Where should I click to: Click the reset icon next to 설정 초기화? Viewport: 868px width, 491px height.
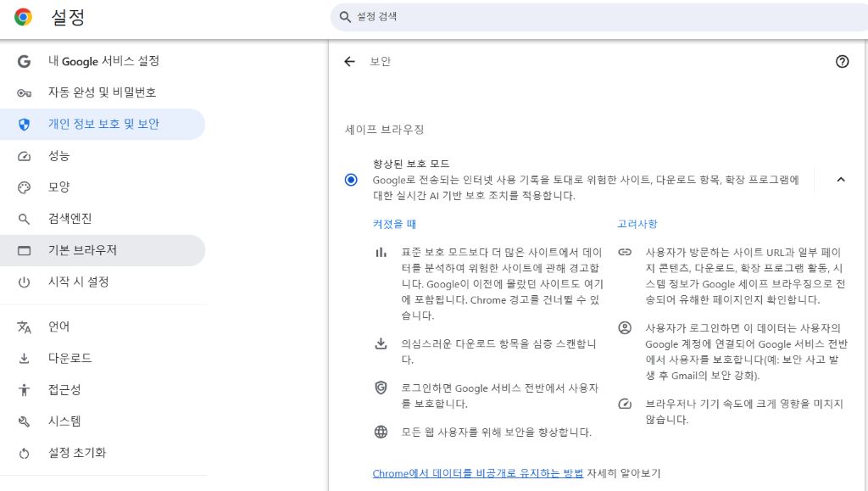(24, 453)
